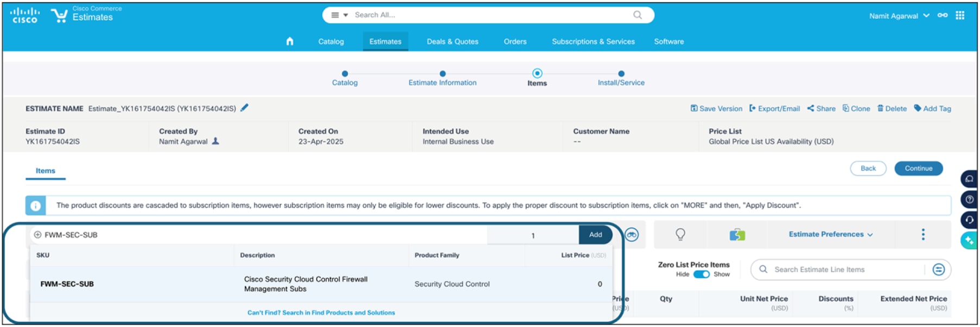Expand Estimate Preferences dropdown

click(x=830, y=234)
